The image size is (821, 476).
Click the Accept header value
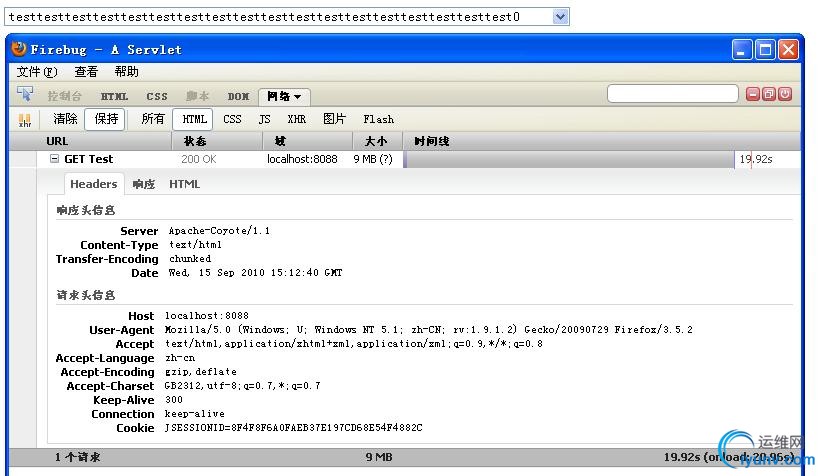pos(354,344)
